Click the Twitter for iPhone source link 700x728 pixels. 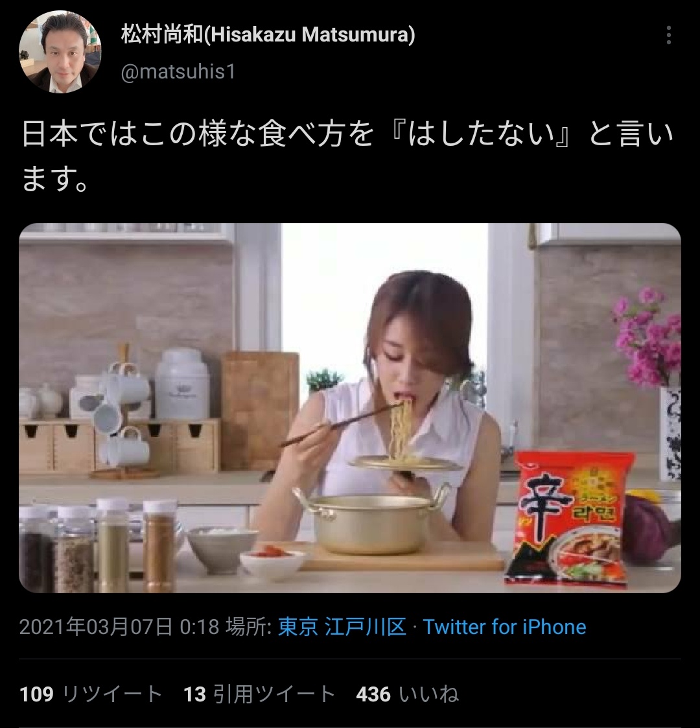coord(504,627)
